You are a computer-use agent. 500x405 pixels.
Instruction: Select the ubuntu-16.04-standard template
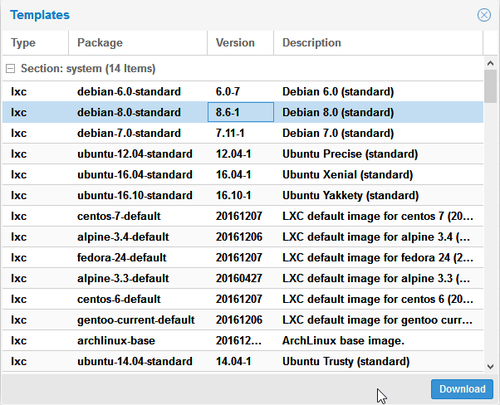(243, 175)
